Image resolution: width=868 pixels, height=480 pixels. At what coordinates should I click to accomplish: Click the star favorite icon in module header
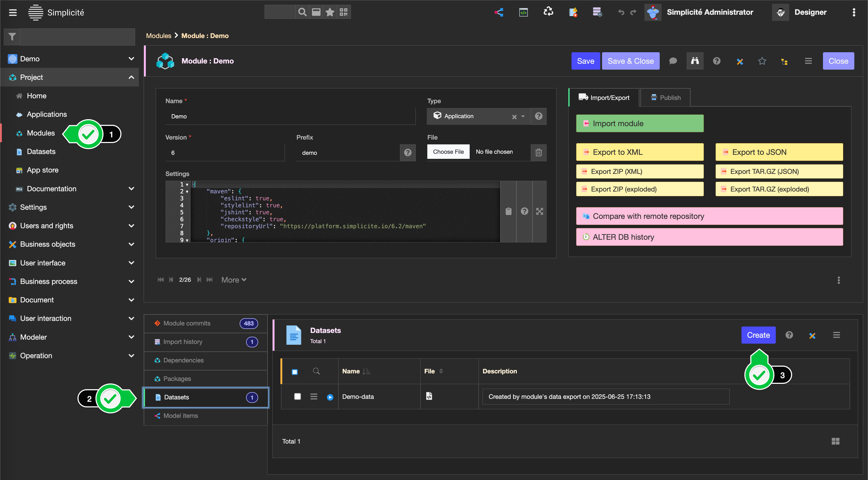tap(762, 61)
